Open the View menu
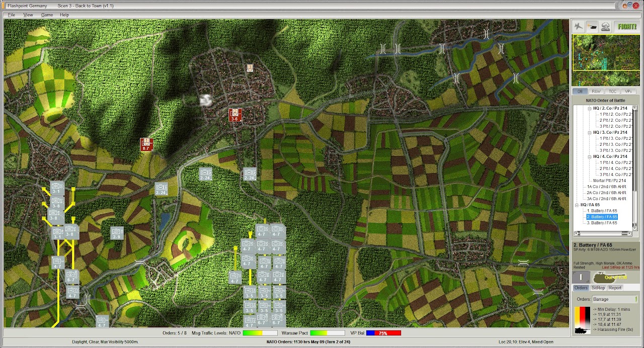644x348 pixels. pos(28,15)
